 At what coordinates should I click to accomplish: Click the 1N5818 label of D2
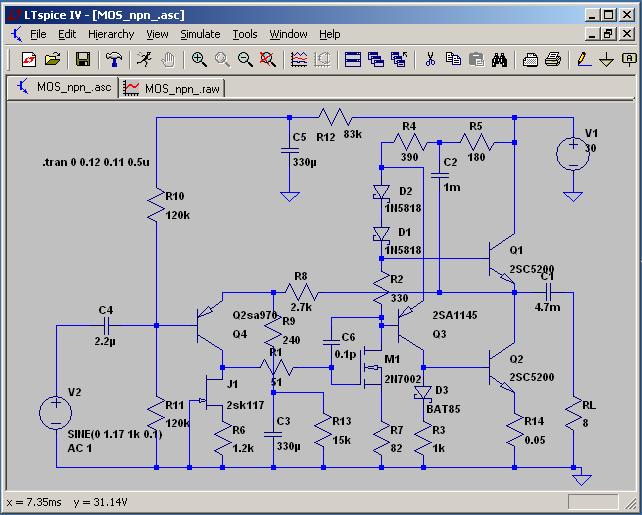point(403,208)
